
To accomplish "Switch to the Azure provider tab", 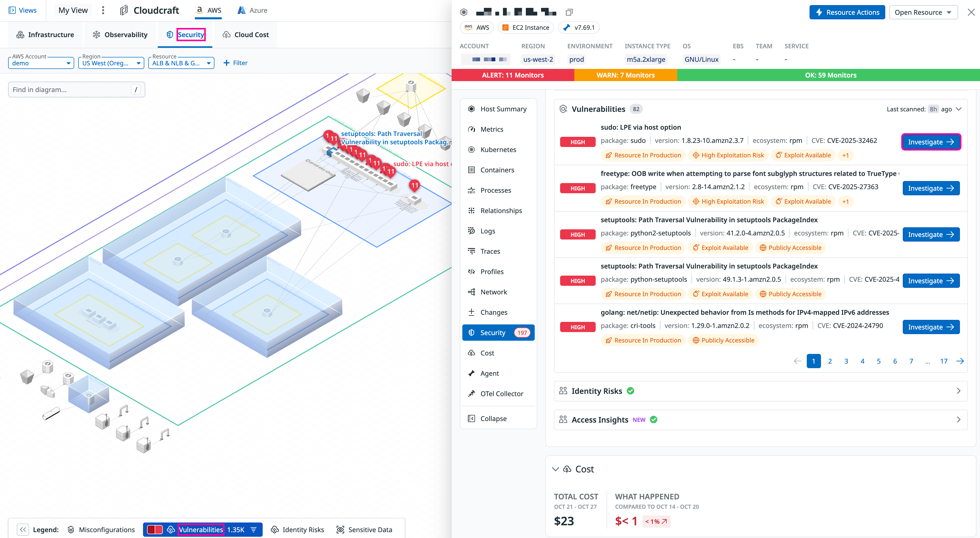I will tap(252, 10).
